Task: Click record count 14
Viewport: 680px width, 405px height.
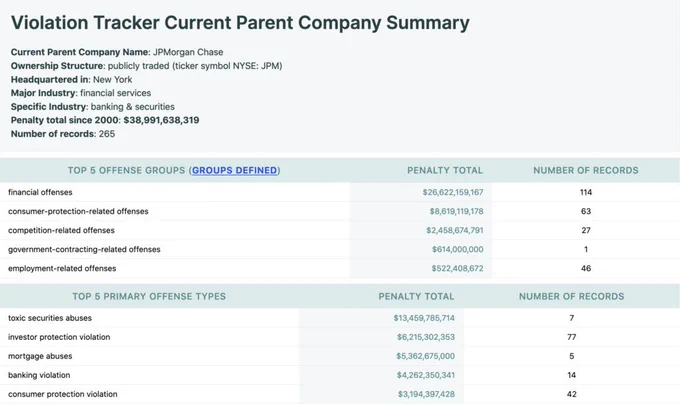Action: [572, 375]
